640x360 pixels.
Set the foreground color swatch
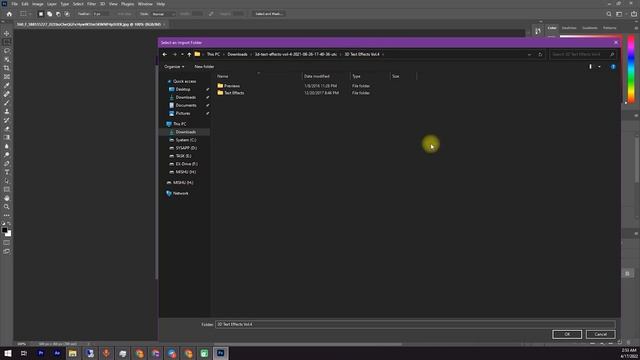point(4,230)
